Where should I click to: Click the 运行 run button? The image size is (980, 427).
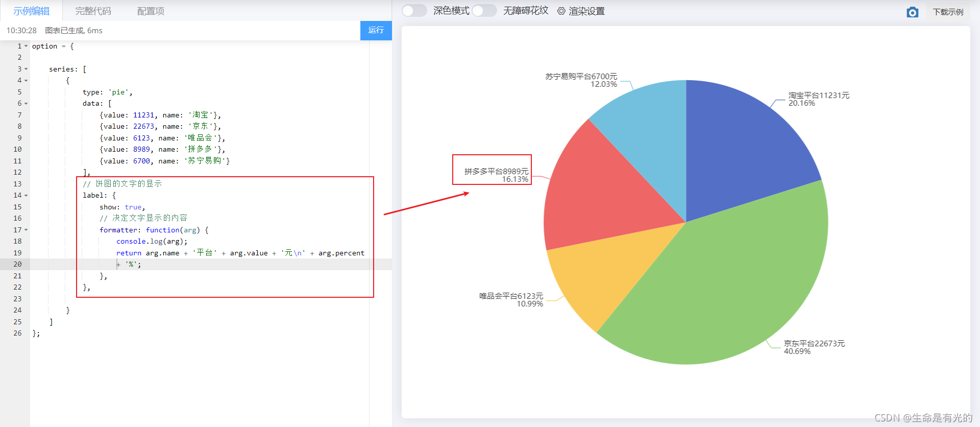pyautogui.click(x=376, y=30)
